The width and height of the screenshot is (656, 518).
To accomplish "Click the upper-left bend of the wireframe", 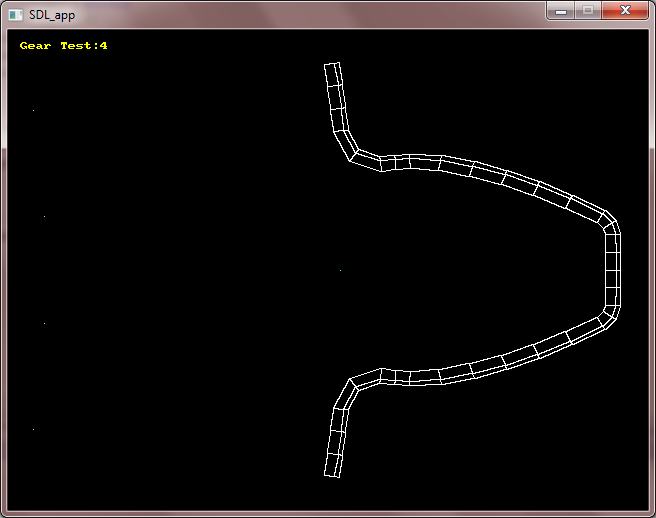I will point(356,154).
